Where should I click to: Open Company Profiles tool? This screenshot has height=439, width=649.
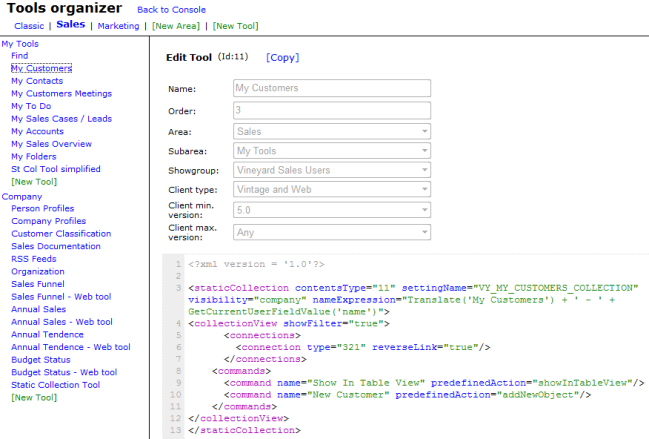(x=49, y=221)
